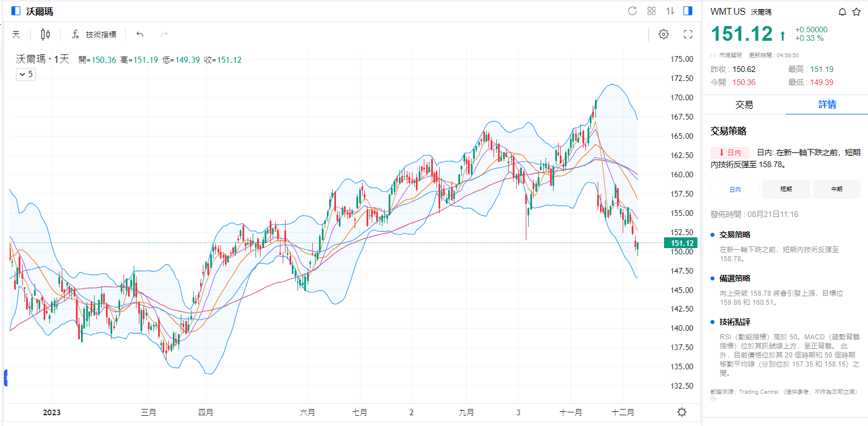Click the price axis settings icon at bottom right
The width and height of the screenshot is (868, 426).
point(682,412)
